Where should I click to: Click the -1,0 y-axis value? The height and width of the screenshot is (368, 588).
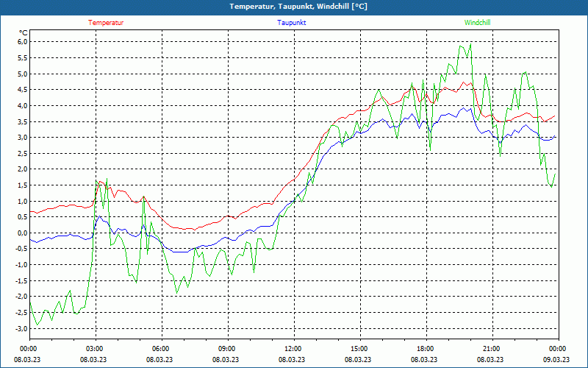pos(21,265)
